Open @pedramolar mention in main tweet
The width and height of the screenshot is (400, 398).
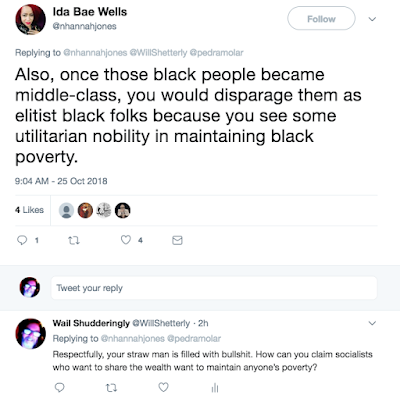point(216,53)
